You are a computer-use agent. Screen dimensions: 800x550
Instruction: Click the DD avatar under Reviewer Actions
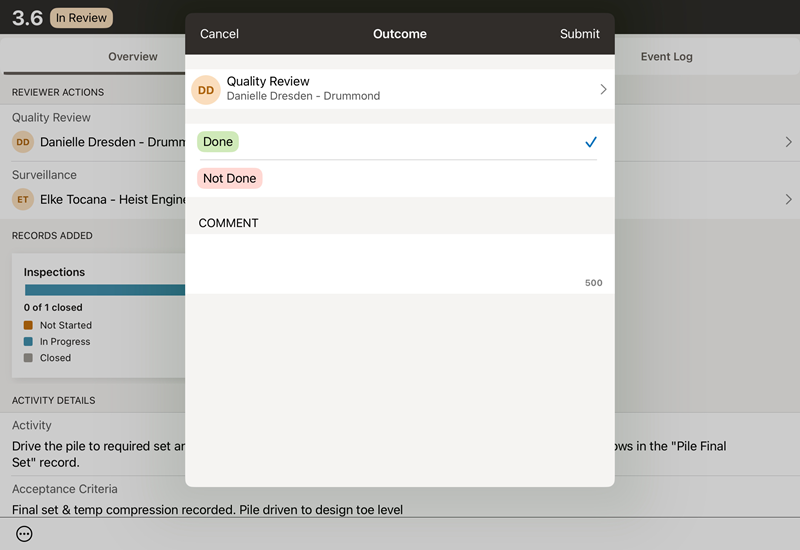tap(23, 142)
